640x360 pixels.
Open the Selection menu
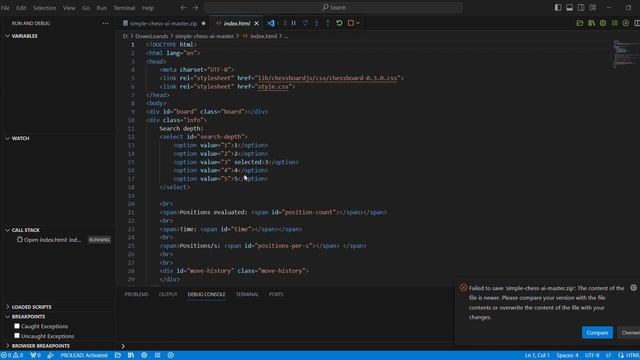pyautogui.click(x=44, y=8)
